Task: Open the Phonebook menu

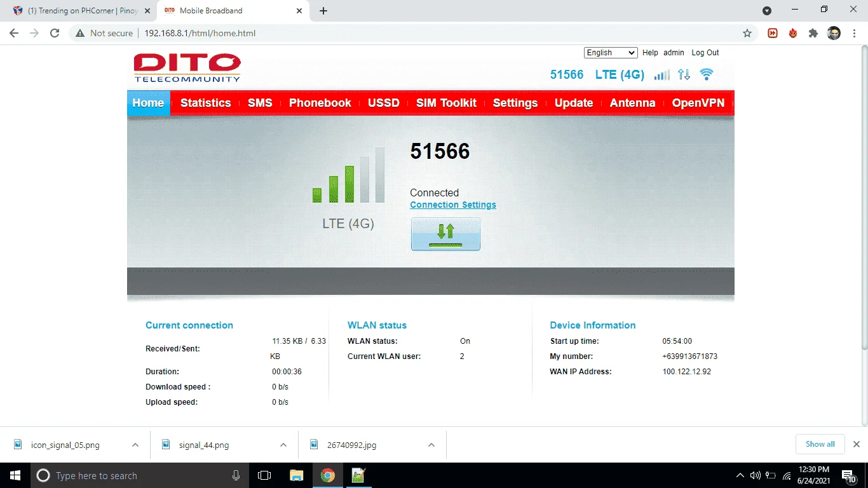Action: pos(320,103)
